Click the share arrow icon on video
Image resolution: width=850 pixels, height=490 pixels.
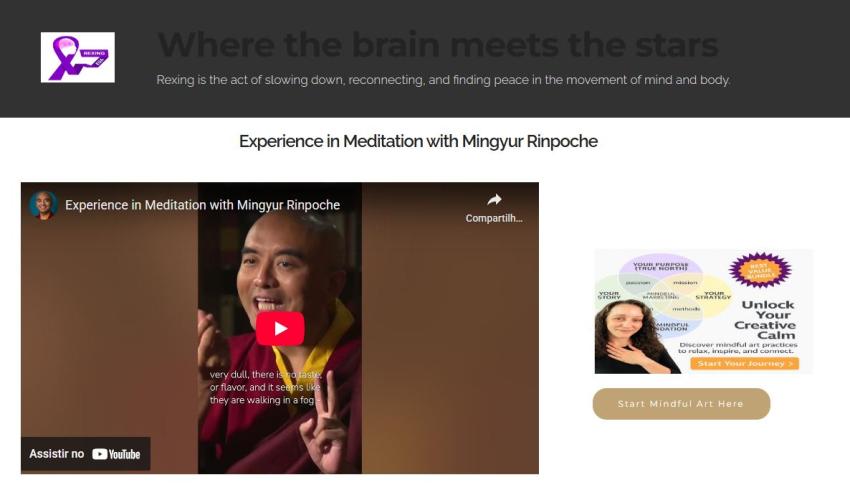[x=494, y=200]
